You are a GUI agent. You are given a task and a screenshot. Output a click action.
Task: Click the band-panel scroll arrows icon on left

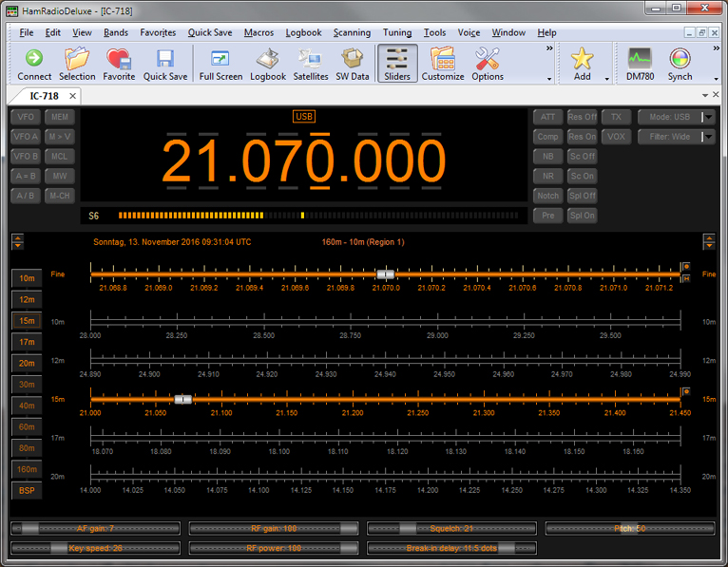click(x=18, y=241)
